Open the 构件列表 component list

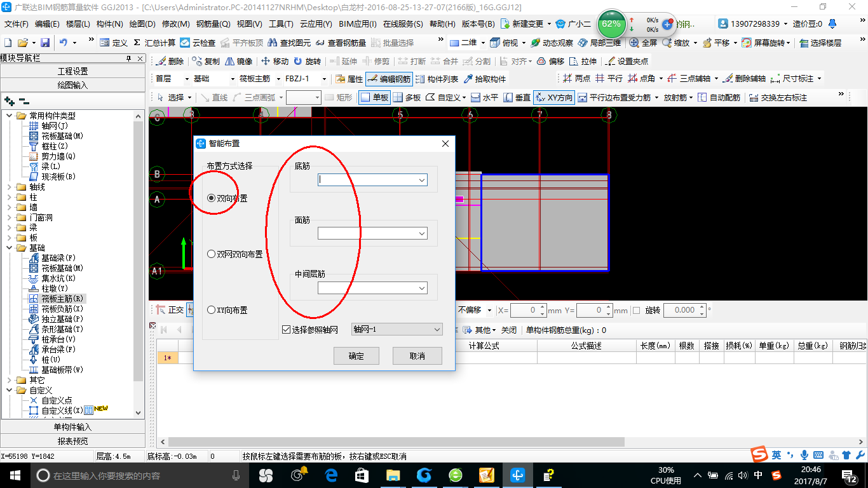pyautogui.click(x=437, y=79)
